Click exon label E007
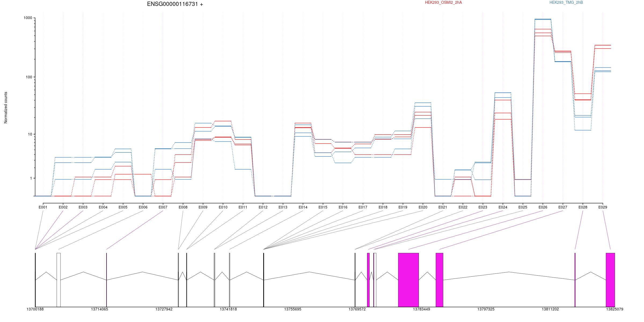Screen dimensions: 644x322 click(163, 207)
